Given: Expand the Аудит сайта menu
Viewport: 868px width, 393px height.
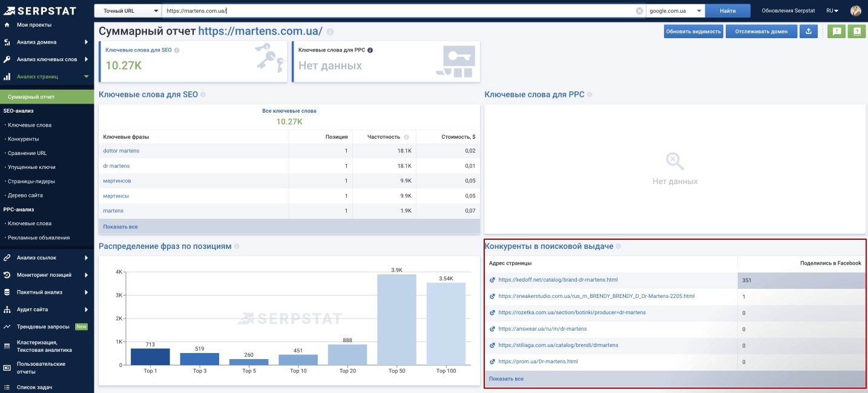Looking at the screenshot, I should pos(87,309).
